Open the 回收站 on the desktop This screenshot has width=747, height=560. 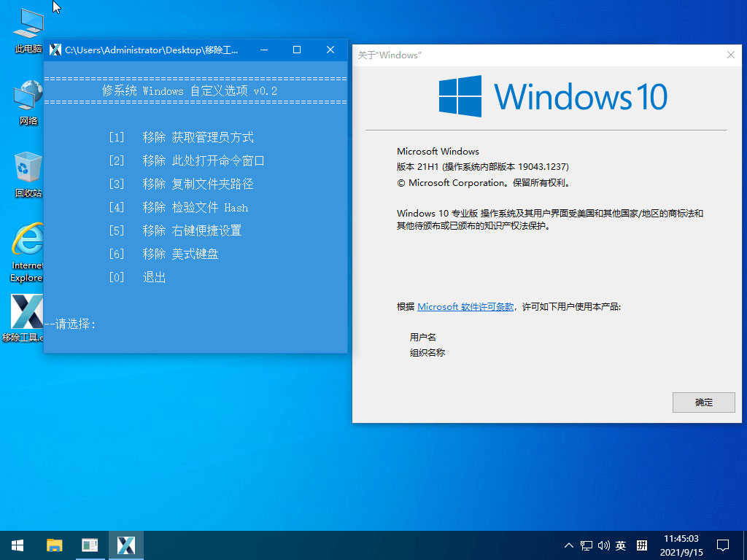(x=27, y=166)
